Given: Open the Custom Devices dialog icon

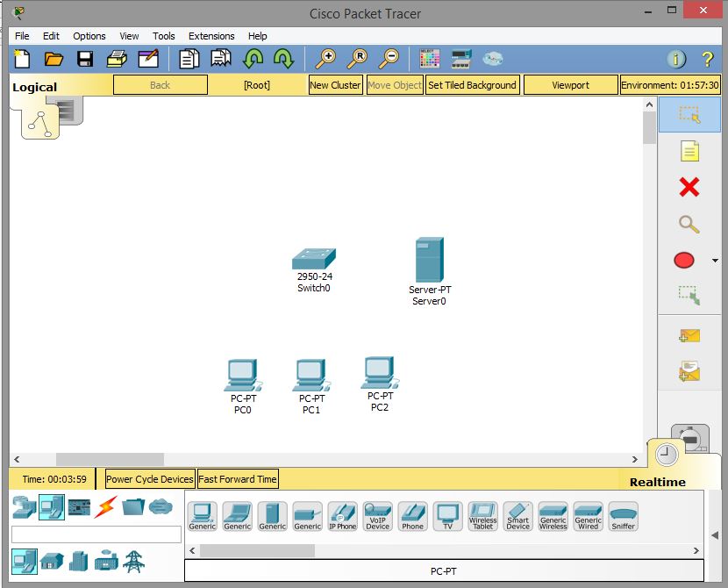Looking at the screenshot, I should click(x=461, y=59).
